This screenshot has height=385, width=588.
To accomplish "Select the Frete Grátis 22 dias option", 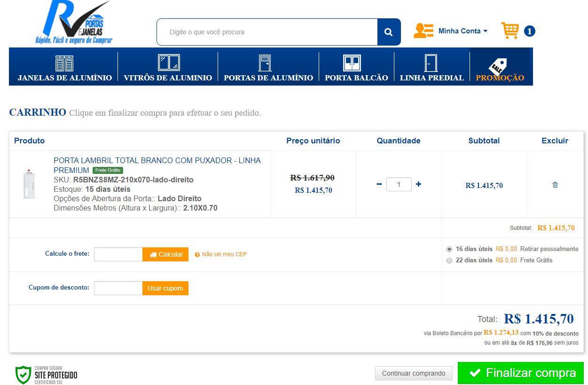I will [x=449, y=260].
